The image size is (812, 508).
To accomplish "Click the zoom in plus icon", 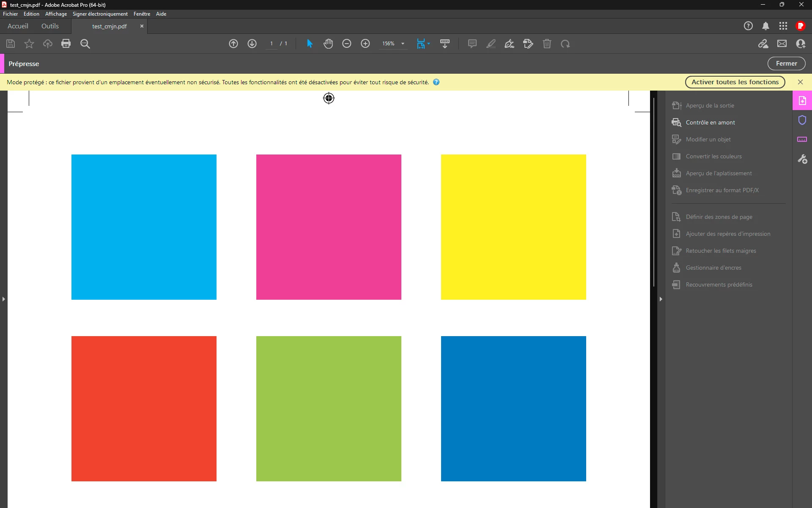I will click(365, 44).
